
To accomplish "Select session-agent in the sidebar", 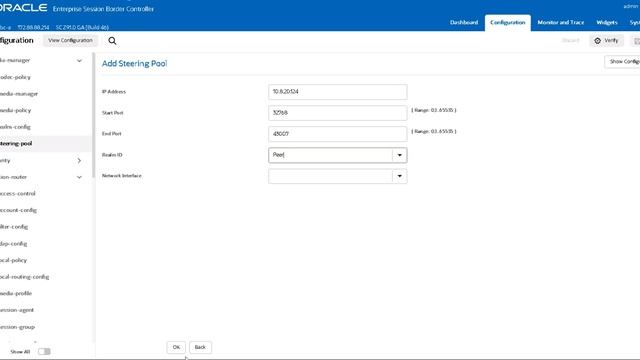I will point(17,310).
